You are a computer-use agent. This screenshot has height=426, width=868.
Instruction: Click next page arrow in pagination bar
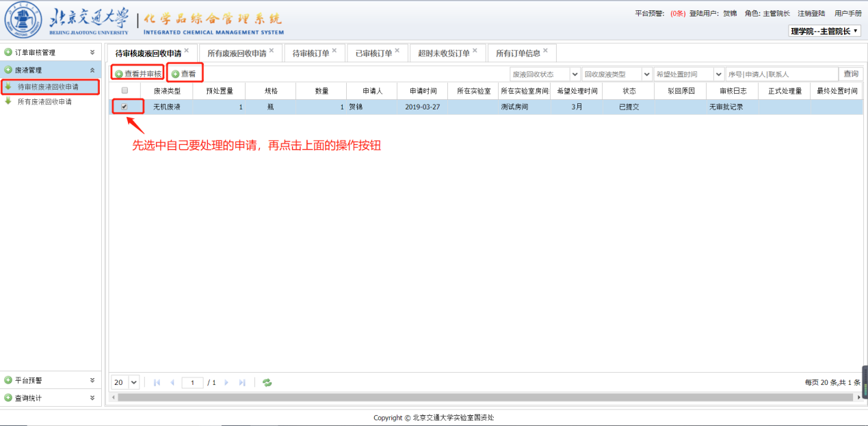coord(226,383)
